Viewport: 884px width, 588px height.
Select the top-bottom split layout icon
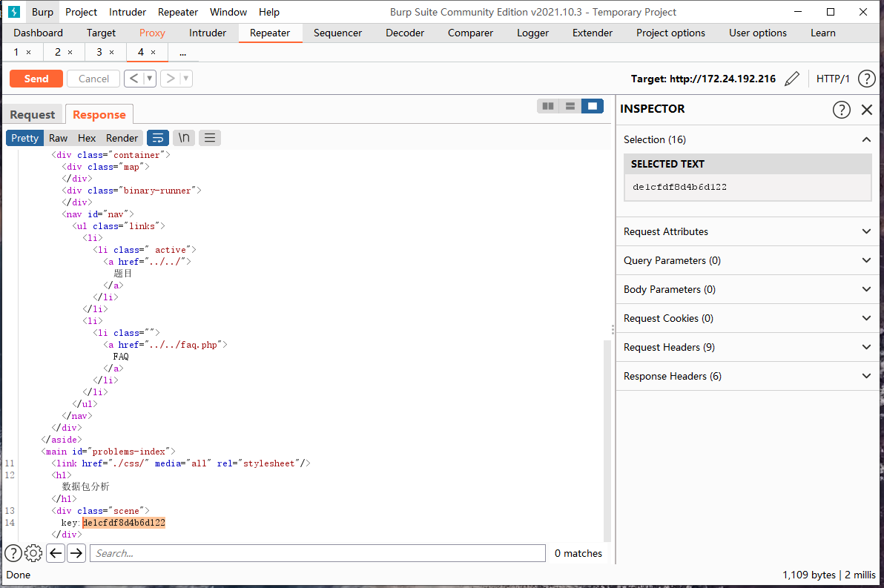[570, 106]
